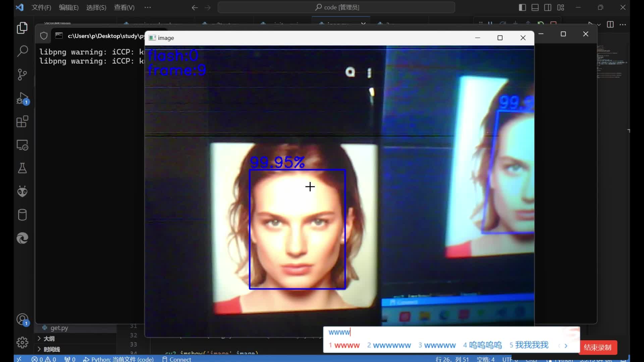Open Run and Debug view
The width and height of the screenshot is (644, 362).
click(22, 98)
